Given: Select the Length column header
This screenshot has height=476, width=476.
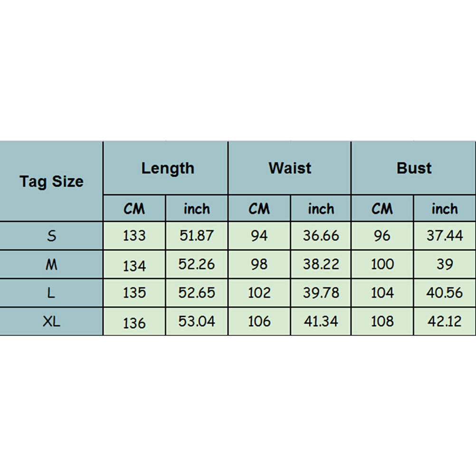Looking at the screenshot, I should click(168, 168).
